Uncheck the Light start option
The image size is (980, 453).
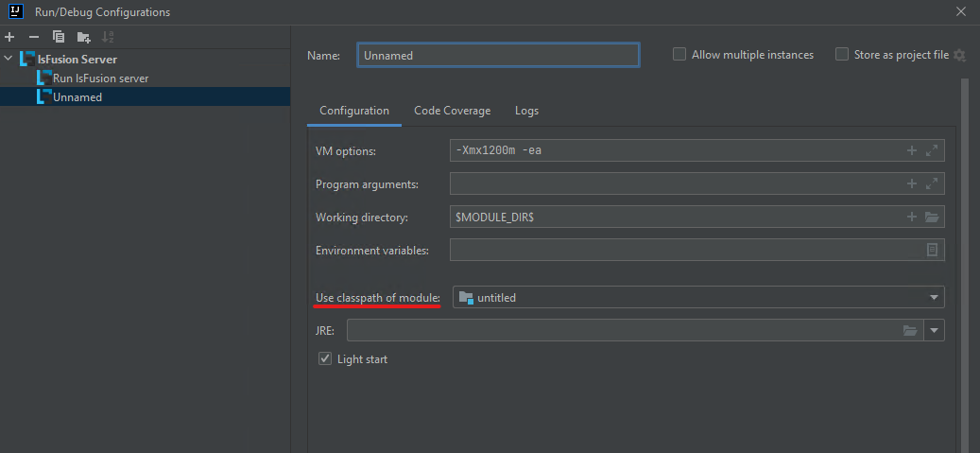[325, 359]
